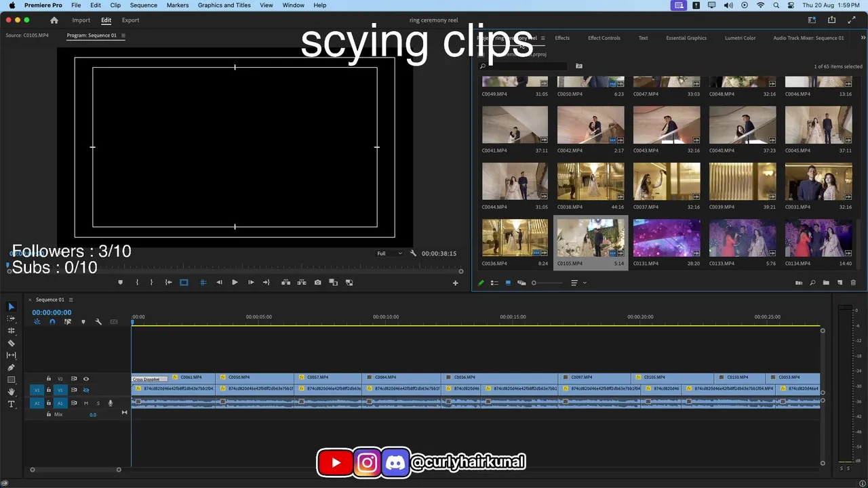Select the Hand tool

click(11, 392)
